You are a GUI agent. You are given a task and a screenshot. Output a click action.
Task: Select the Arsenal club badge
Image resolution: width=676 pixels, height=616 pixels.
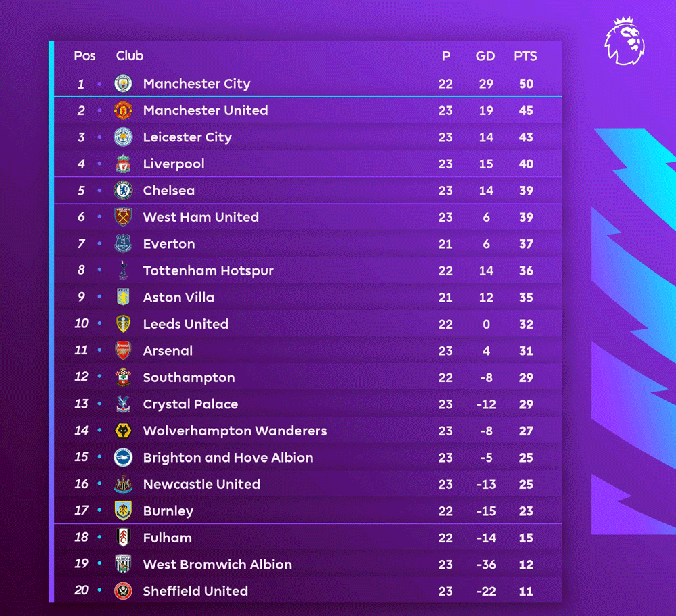(x=123, y=351)
